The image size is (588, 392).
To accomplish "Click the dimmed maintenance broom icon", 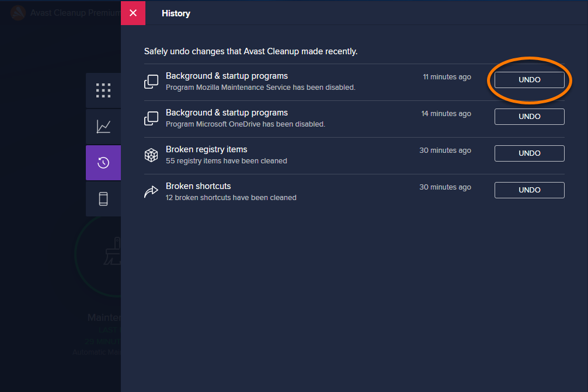I will [x=113, y=251].
